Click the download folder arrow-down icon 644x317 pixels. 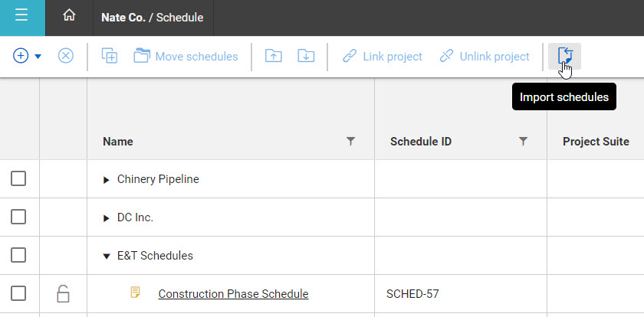coord(305,56)
